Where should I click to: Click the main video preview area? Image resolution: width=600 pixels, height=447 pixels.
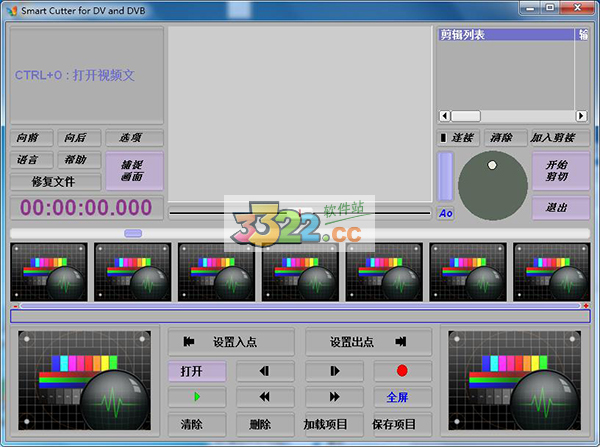coord(300,114)
